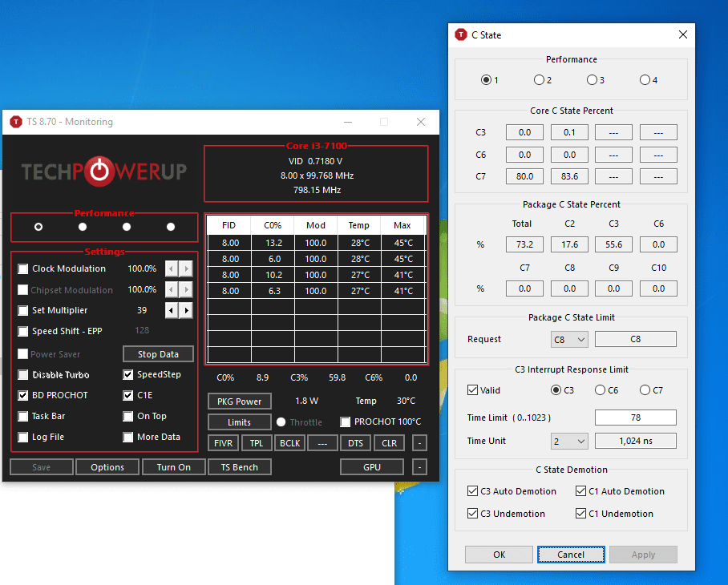Enable Clock Modulation checkbox
The height and width of the screenshot is (585, 728).
click(x=22, y=268)
